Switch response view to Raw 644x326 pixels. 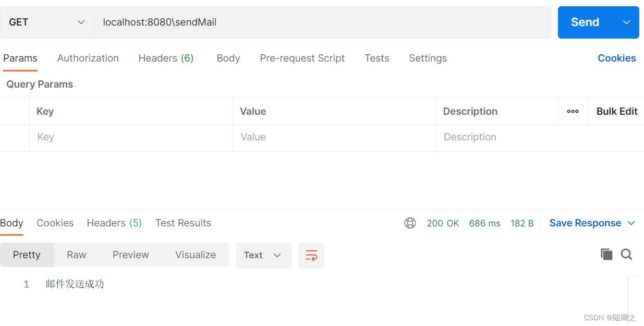[76, 255]
